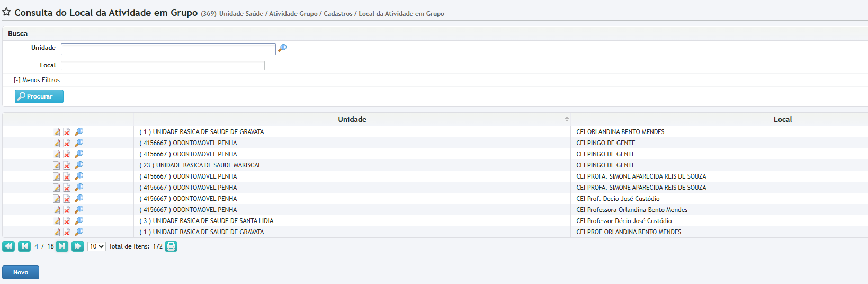View details of UNIDADE BASICA DE SAUDE SANTA LIDIA row
The image size is (868, 284).
click(x=79, y=221)
